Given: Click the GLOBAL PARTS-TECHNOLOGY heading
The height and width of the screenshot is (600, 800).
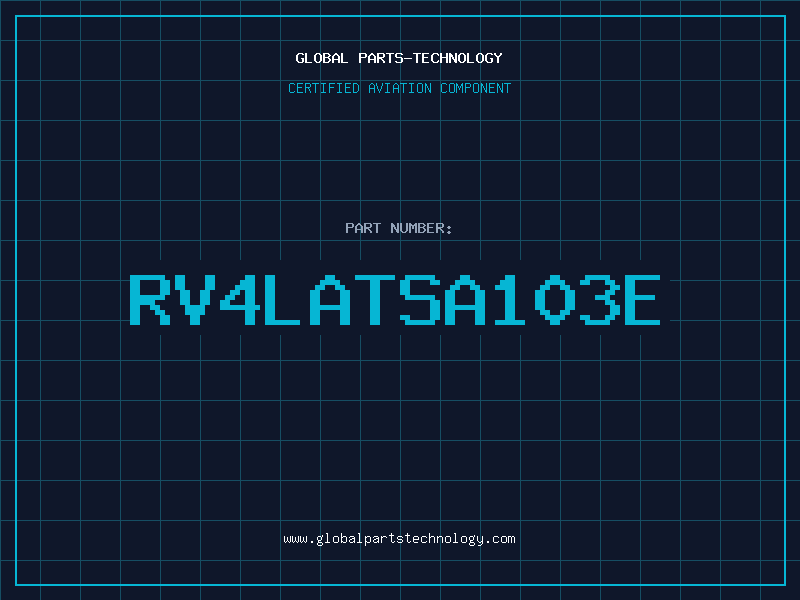Looking at the screenshot, I should pos(399,58).
